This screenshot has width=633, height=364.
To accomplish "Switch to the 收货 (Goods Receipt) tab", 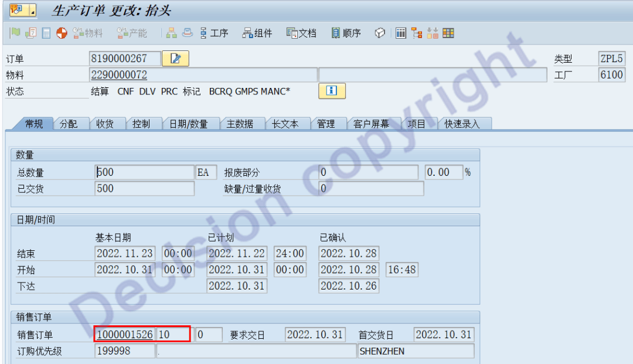I will 104,124.
